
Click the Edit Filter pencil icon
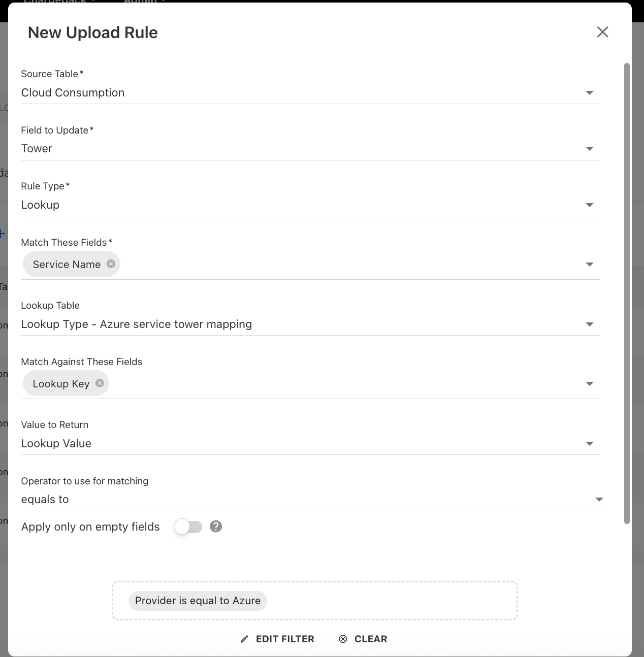tap(244, 639)
